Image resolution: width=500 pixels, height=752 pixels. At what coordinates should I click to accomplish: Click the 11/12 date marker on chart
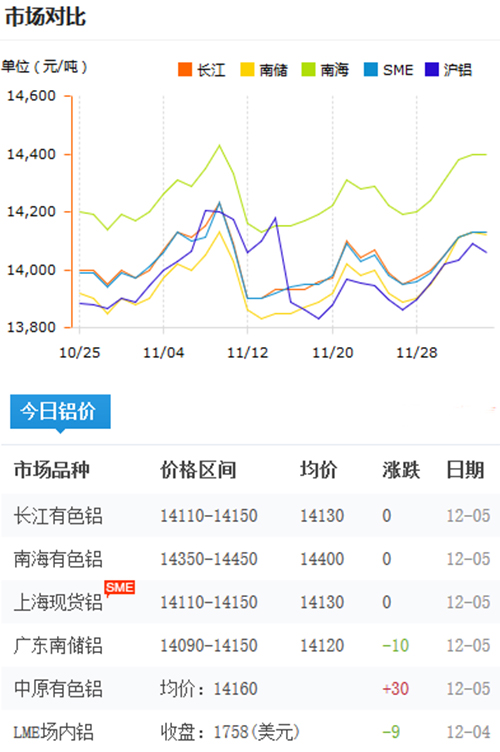pos(247,352)
